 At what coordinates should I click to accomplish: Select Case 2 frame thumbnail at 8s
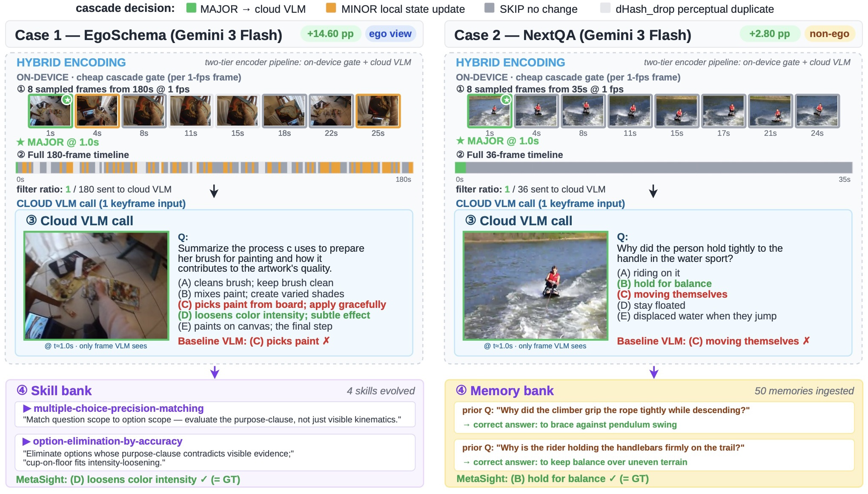click(x=583, y=111)
